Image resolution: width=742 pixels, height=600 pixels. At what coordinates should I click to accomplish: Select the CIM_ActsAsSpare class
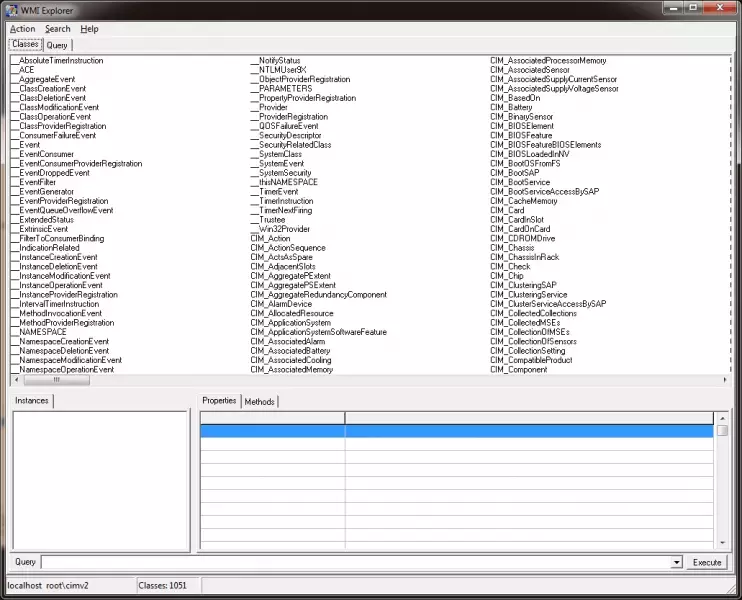point(282,257)
